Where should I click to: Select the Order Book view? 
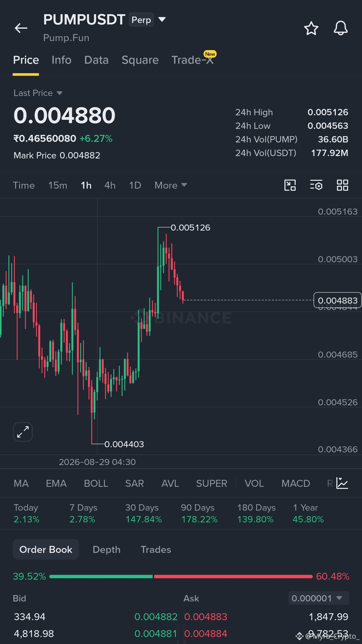46,550
